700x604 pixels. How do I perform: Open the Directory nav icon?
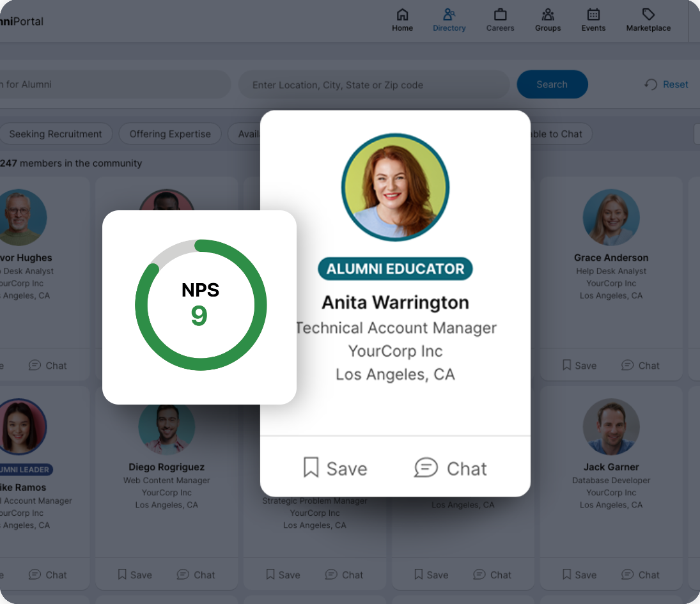pyautogui.click(x=449, y=15)
